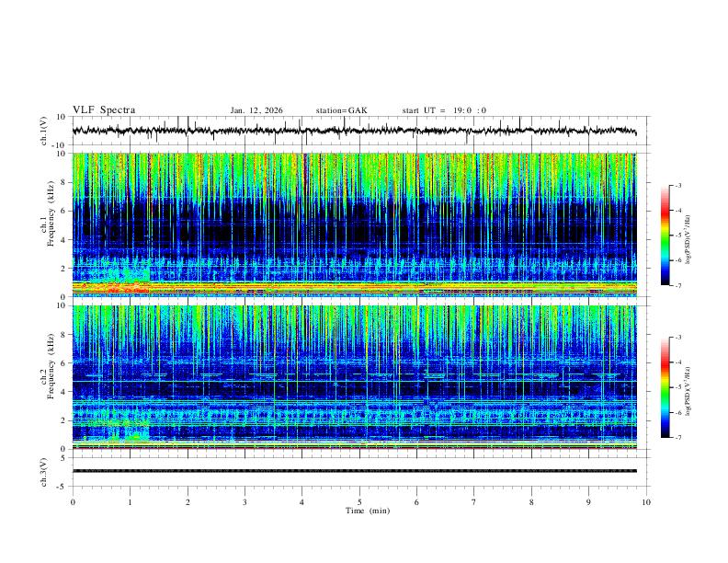Click the -5 label on upper color bar
Screen dimensions: 728x563
coord(678,236)
